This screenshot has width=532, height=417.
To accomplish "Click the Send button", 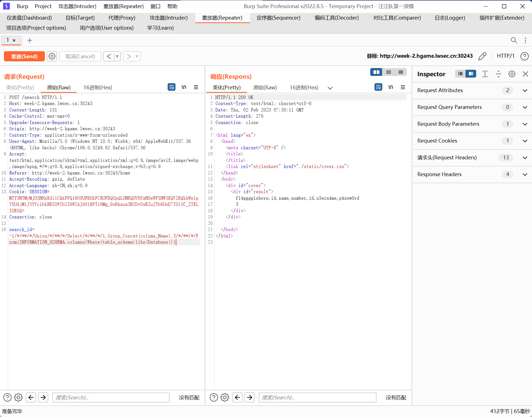I will [24, 56].
